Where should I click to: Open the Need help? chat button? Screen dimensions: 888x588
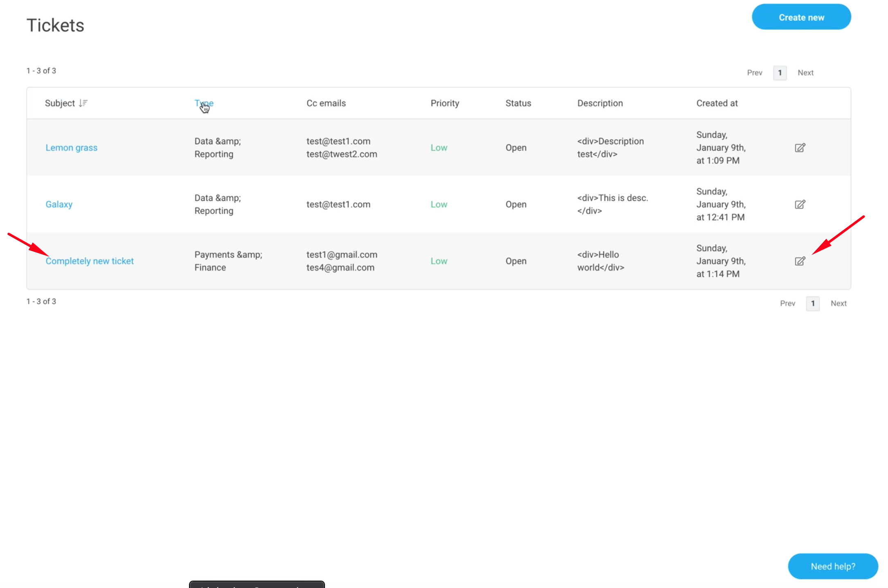[833, 566]
